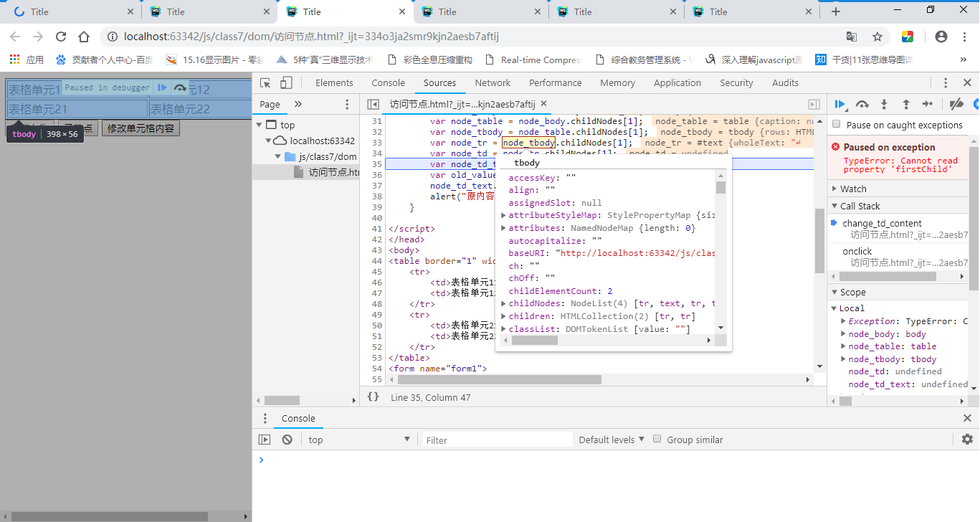Image resolution: width=980 pixels, height=522 pixels.
Task: Clear console icon
Action: [287, 440]
